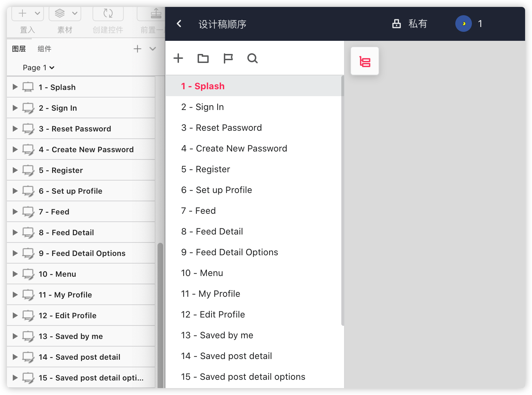Click artboard icon of 1 - Splash layer
This screenshot has height=395, width=532.
click(28, 87)
